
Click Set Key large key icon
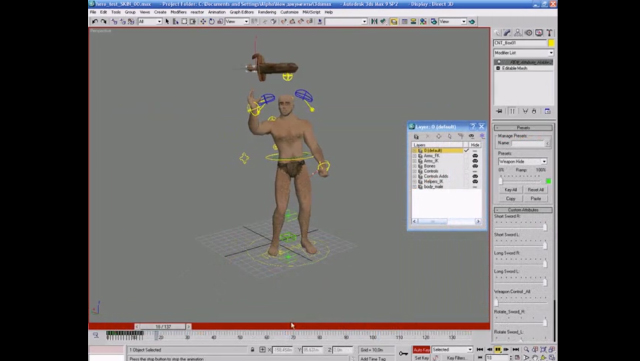[x=403, y=353]
